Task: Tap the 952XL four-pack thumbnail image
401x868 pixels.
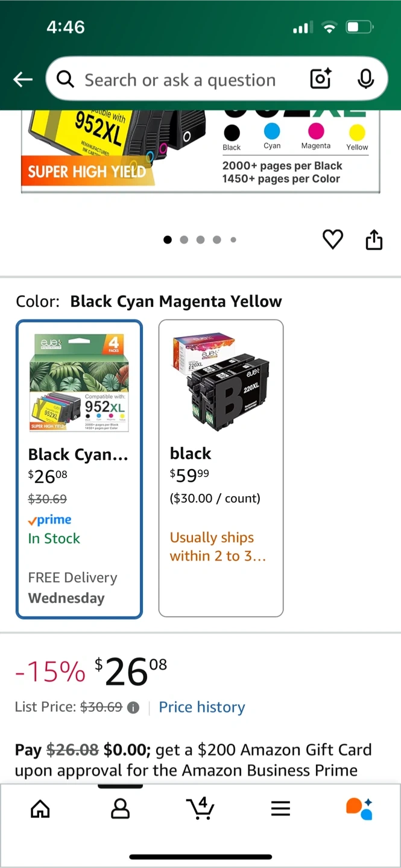Action: (x=79, y=384)
